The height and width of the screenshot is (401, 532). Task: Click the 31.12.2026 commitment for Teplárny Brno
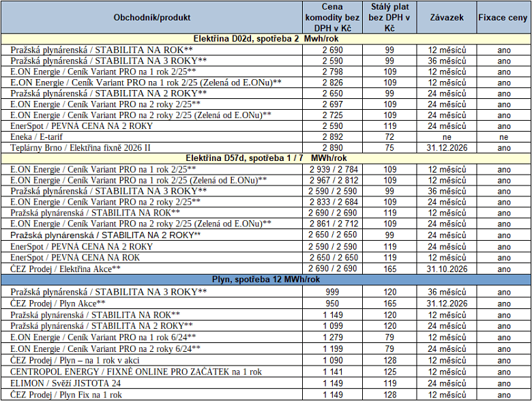[447, 147]
